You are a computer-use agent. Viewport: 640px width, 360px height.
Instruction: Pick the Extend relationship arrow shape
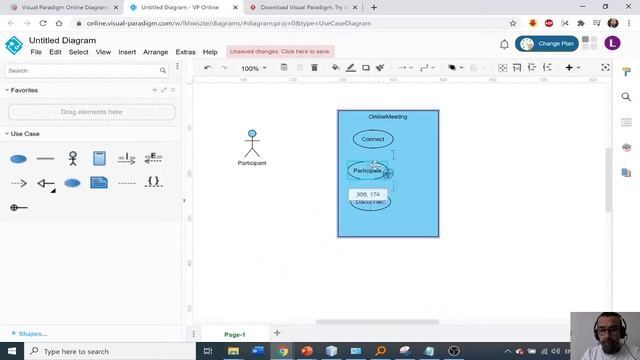tap(153, 158)
